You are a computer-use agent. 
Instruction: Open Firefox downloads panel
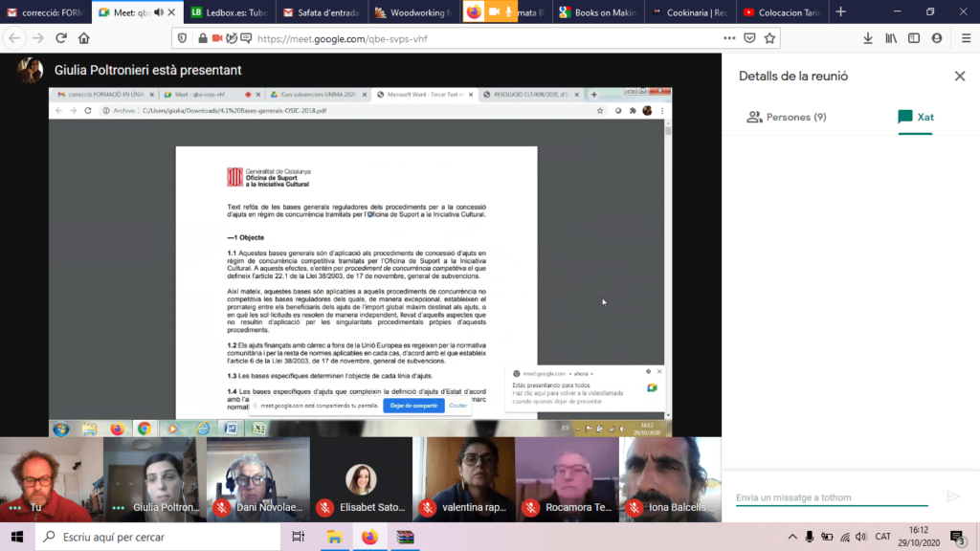[867, 38]
